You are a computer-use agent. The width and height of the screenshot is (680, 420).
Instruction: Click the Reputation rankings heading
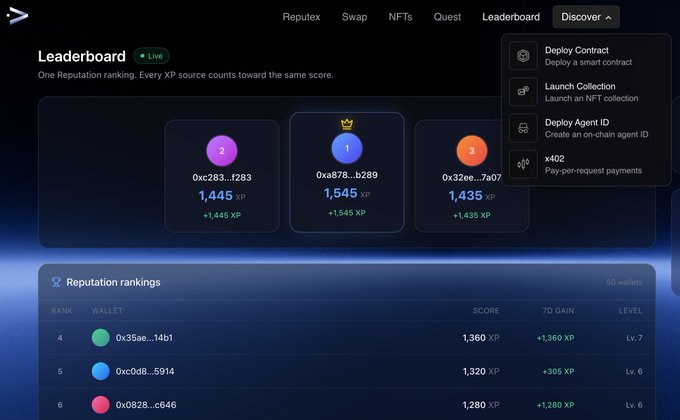tap(113, 282)
